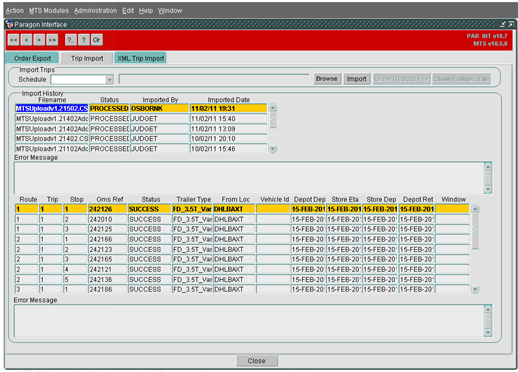The image size is (518, 372).
Task: Click the Oms Ref cell 242165
Action: point(108,259)
